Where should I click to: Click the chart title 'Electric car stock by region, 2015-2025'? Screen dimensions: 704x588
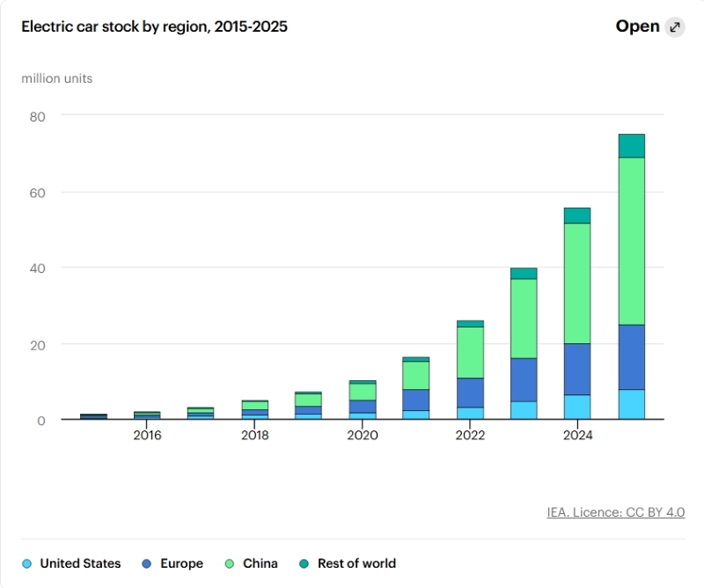[155, 27]
